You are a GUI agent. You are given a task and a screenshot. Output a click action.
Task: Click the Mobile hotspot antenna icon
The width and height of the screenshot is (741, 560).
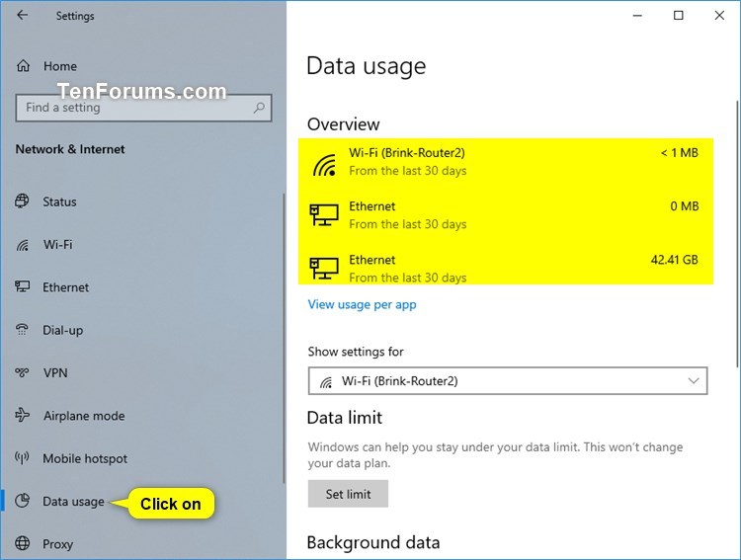click(x=22, y=457)
